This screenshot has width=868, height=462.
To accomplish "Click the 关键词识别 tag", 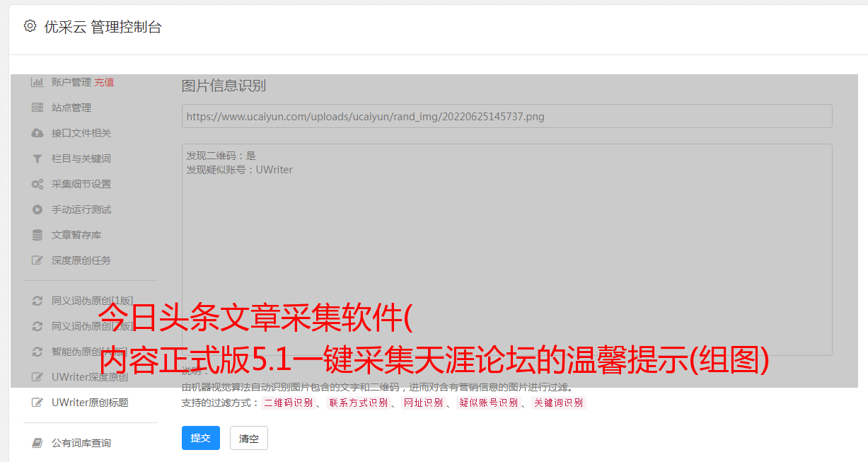I will 559,403.
